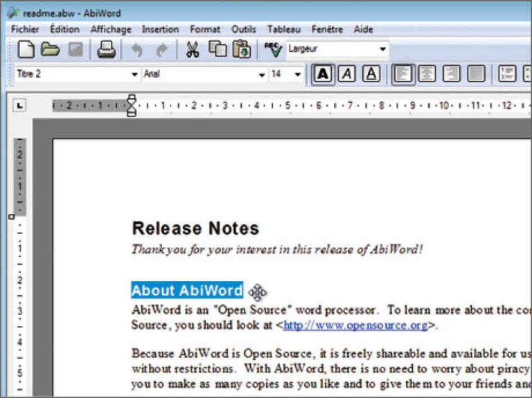This screenshot has width=532, height=398.
Task: Paste from the clipboard icon
Action: (242, 49)
